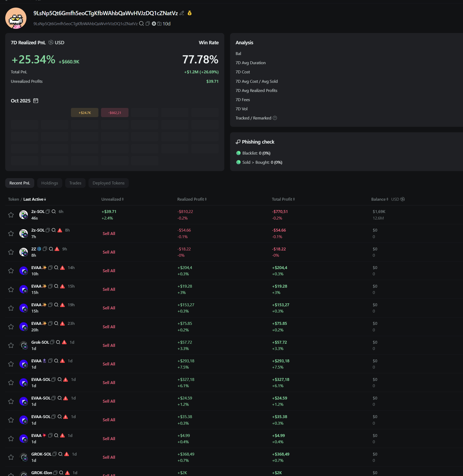Click the money bag icon in header

point(190,13)
